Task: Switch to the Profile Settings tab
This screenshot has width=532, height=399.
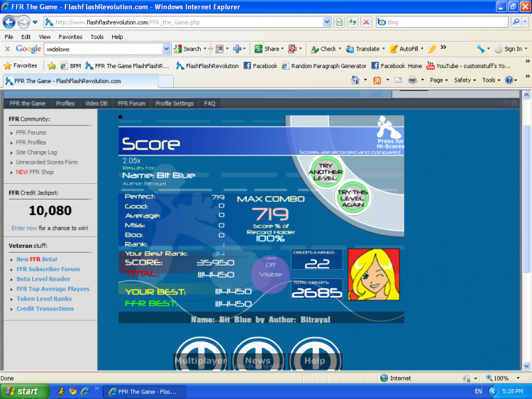Action: coord(174,104)
